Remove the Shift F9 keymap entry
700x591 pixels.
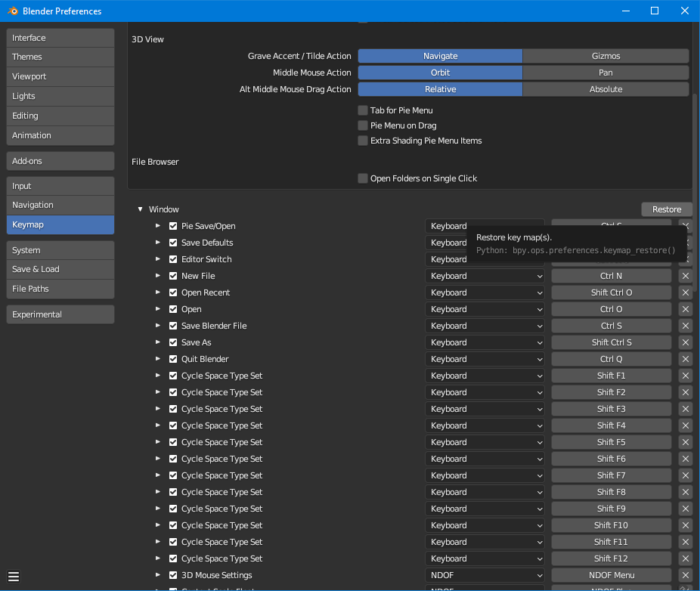point(686,509)
